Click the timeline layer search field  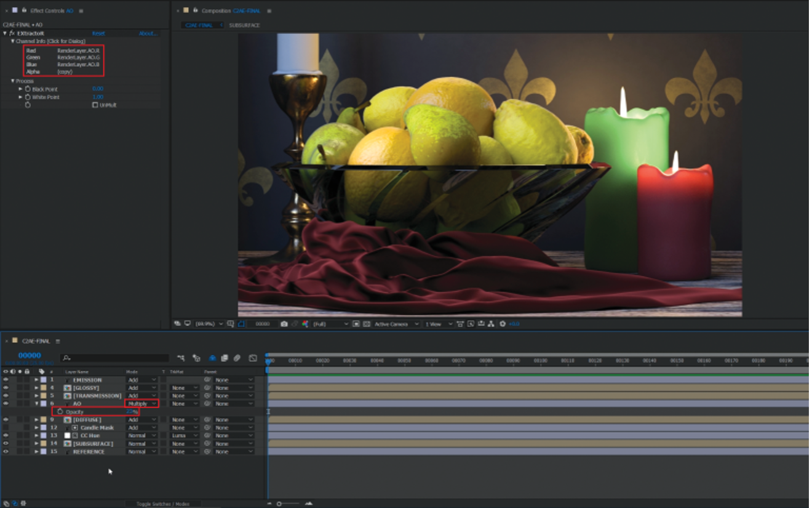pos(115,358)
